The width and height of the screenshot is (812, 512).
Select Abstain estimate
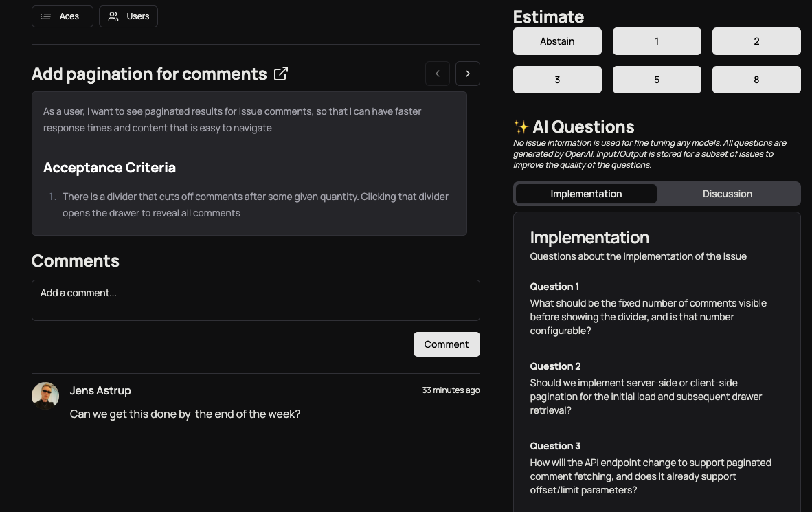[x=557, y=41]
